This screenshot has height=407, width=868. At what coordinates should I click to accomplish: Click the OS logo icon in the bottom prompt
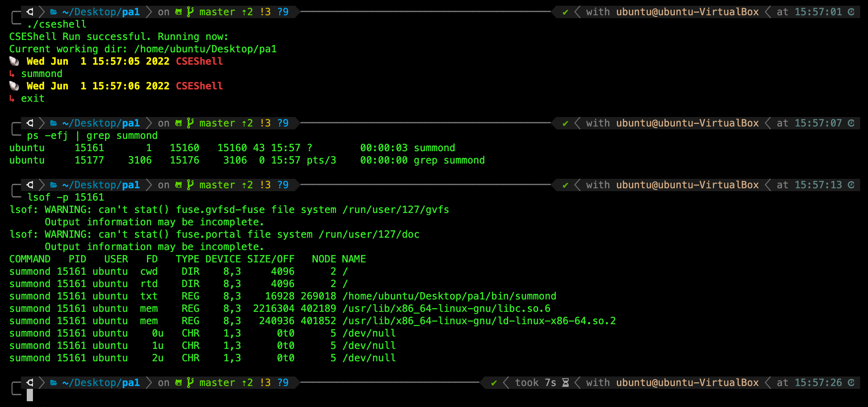tap(30, 383)
